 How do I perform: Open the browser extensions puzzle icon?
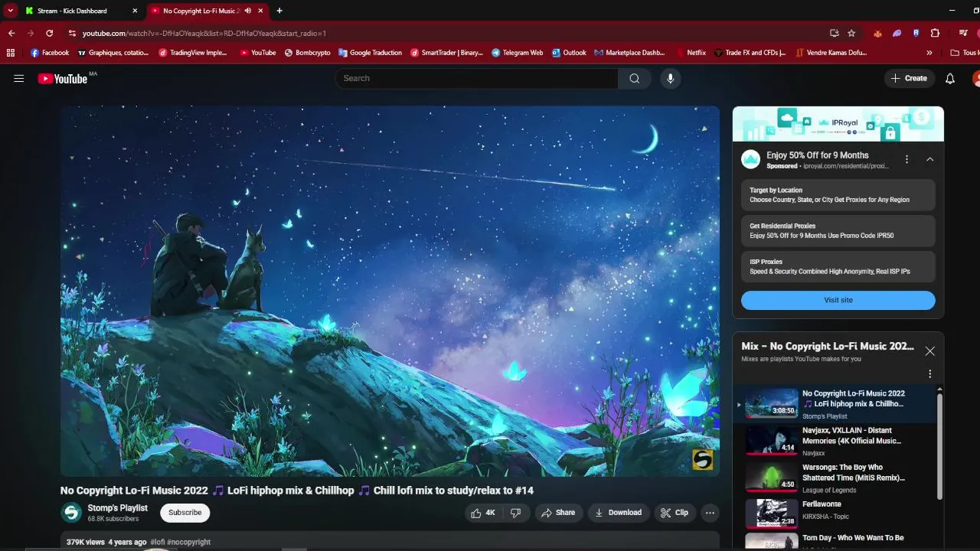pos(935,33)
